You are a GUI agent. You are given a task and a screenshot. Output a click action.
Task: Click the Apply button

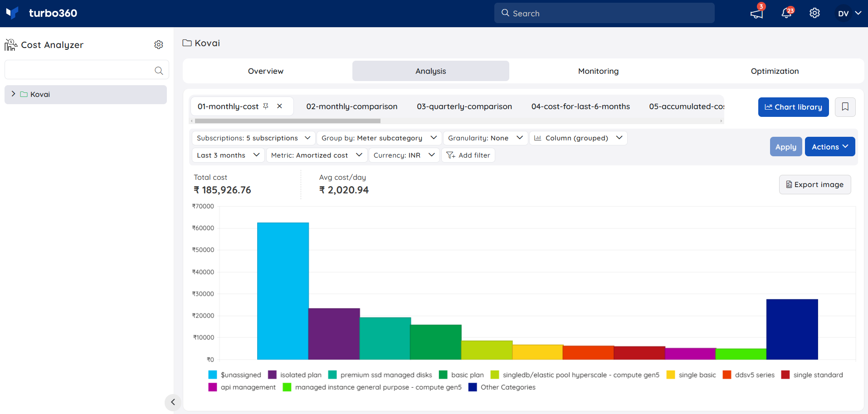click(x=785, y=147)
